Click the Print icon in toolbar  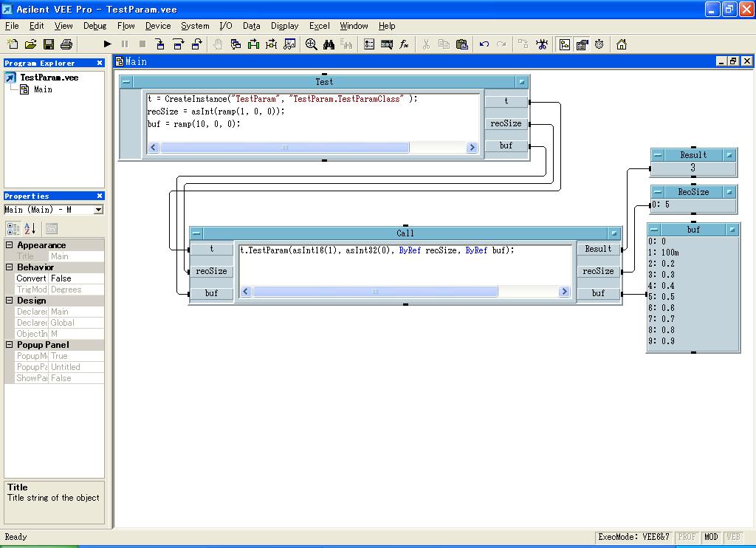[x=66, y=44]
